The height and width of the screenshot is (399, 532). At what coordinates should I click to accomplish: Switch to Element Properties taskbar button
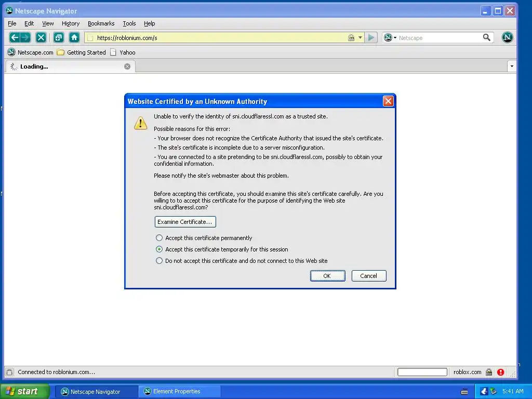pyautogui.click(x=180, y=392)
